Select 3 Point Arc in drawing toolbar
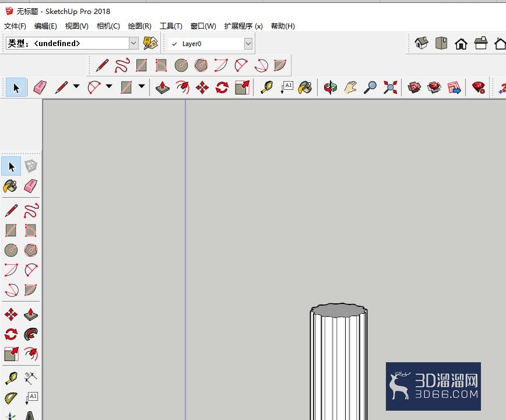Image resolution: width=506 pixels, height=420 pixels. pos(261,65)
